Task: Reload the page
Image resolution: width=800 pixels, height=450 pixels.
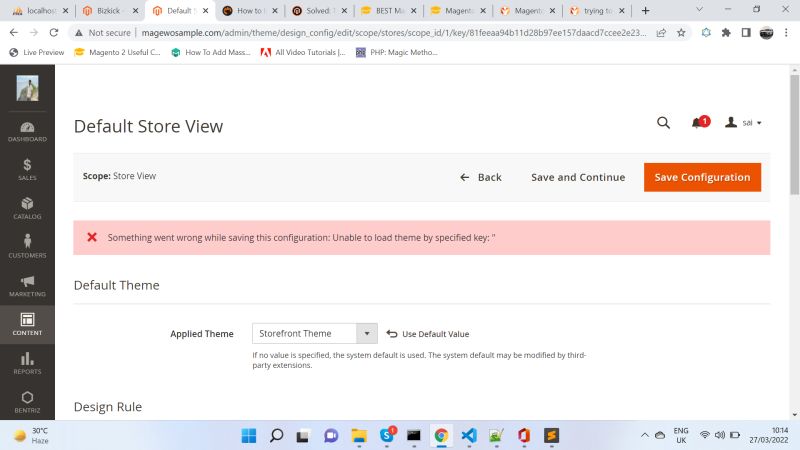Action: click(x=54, y=33)
